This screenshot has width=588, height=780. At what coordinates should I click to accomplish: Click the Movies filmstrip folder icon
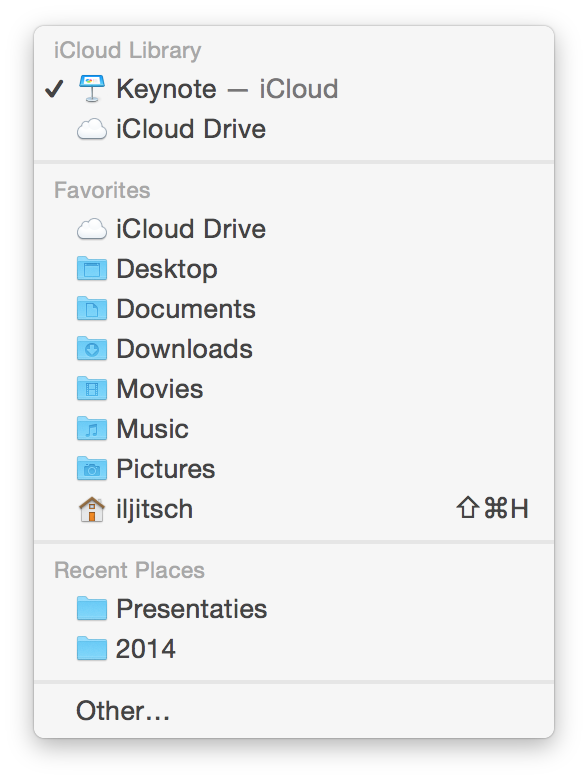click(x=92, y=389)
